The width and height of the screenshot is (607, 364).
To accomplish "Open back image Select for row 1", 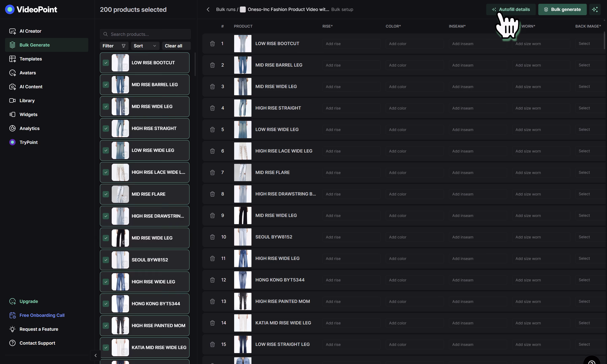I will (590, 44).
